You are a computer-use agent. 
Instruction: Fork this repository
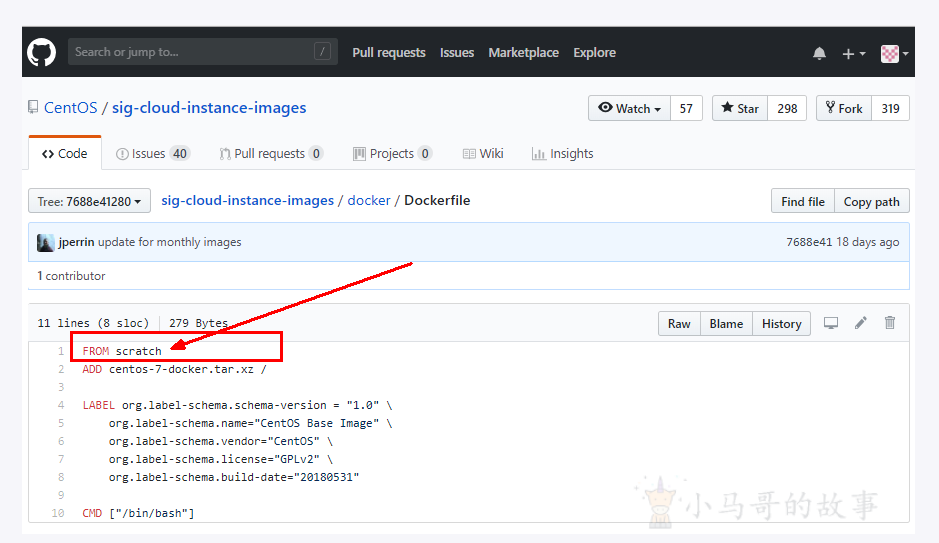click(844, 108)
